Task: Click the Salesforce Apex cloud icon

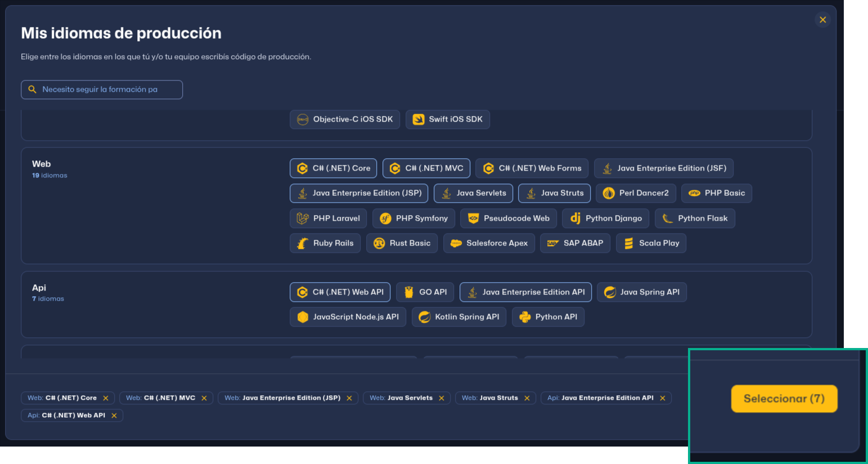Action: (456, 243)
